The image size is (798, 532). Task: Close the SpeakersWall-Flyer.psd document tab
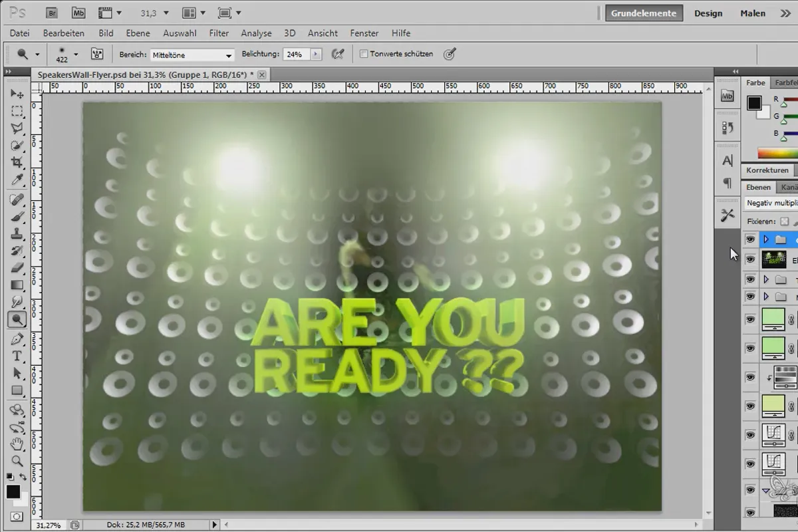click(262, 74)
